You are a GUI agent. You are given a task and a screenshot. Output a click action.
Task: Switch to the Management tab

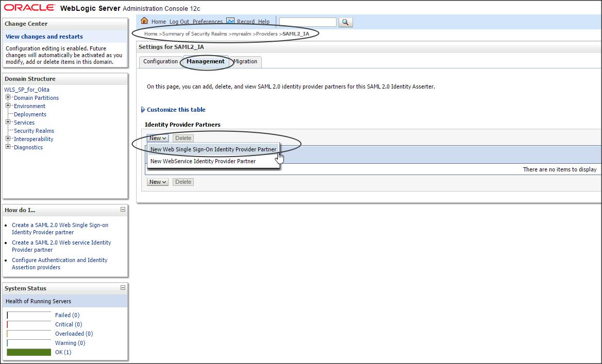pos(206,61)
